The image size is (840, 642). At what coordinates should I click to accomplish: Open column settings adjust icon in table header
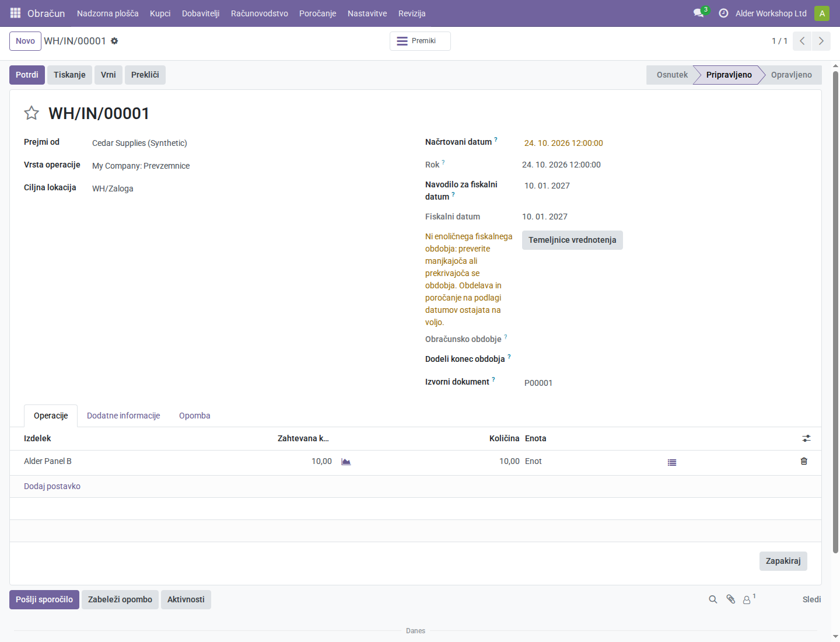pos(806,438)
